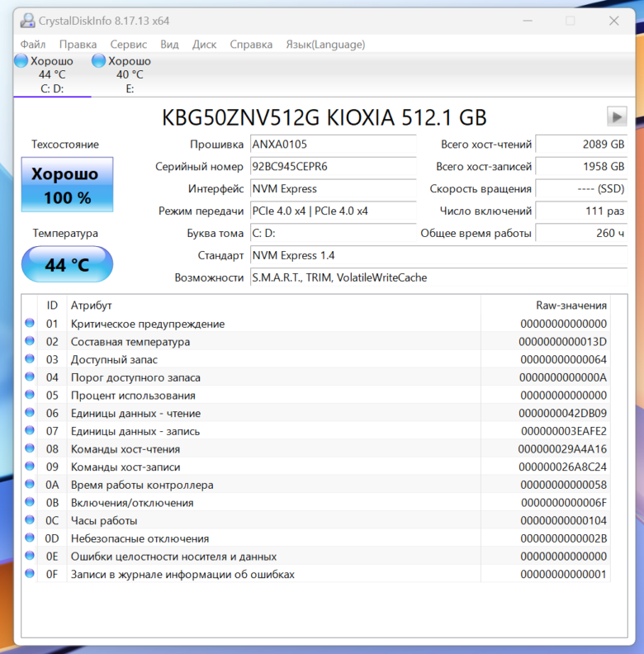The image size is (644, 654).
Task: Click the Скорость вращения value ---- (SSD)
Action: [581, 188]
